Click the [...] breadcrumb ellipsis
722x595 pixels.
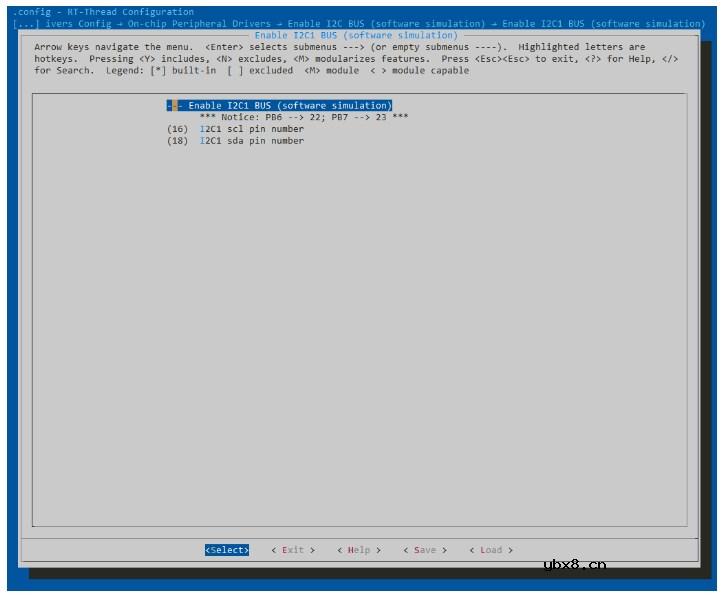coord(27,24)
